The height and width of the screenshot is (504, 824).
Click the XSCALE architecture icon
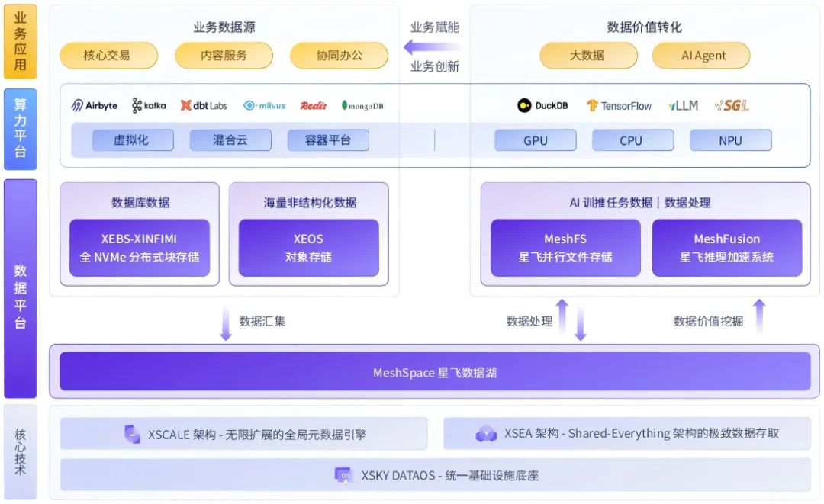coord(132,434)
